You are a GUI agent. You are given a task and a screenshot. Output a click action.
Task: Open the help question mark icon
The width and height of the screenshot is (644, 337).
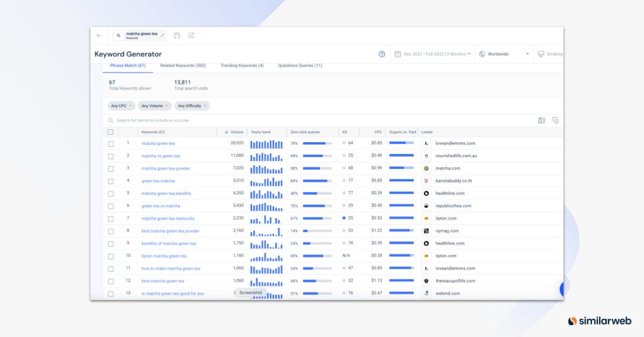382,54
